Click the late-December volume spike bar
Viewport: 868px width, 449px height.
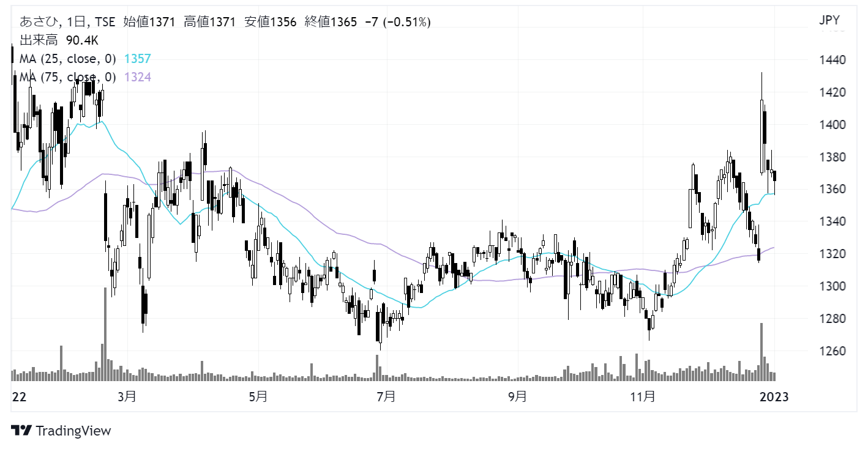[x=761, y=352]
